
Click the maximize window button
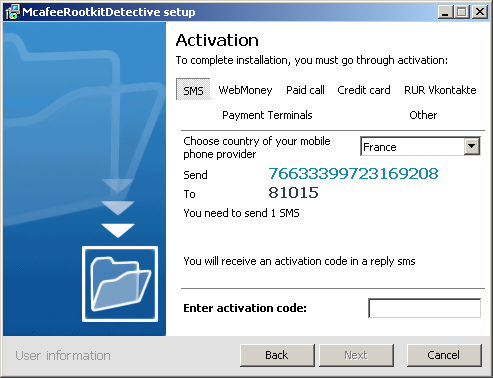pos(462,12)
